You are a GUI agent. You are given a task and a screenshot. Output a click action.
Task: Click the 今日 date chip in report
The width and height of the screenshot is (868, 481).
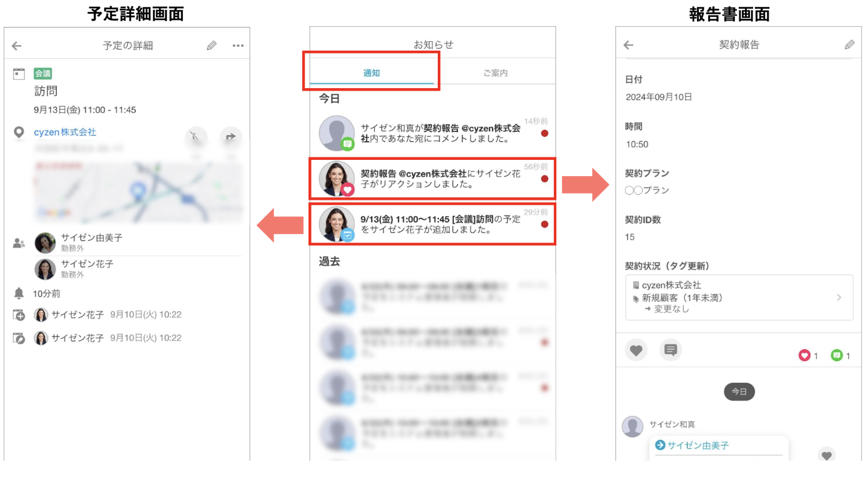point(739,392)
